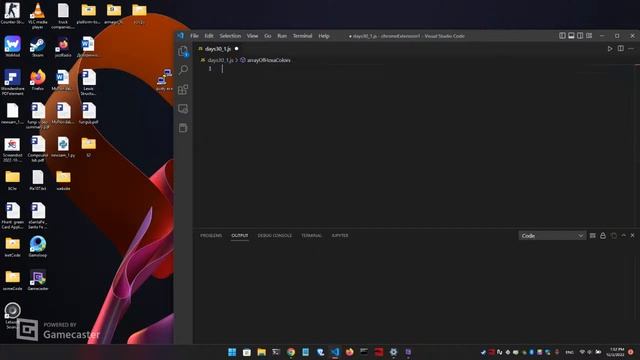
Task: Clear the output panel
Action: click(593, 236)
